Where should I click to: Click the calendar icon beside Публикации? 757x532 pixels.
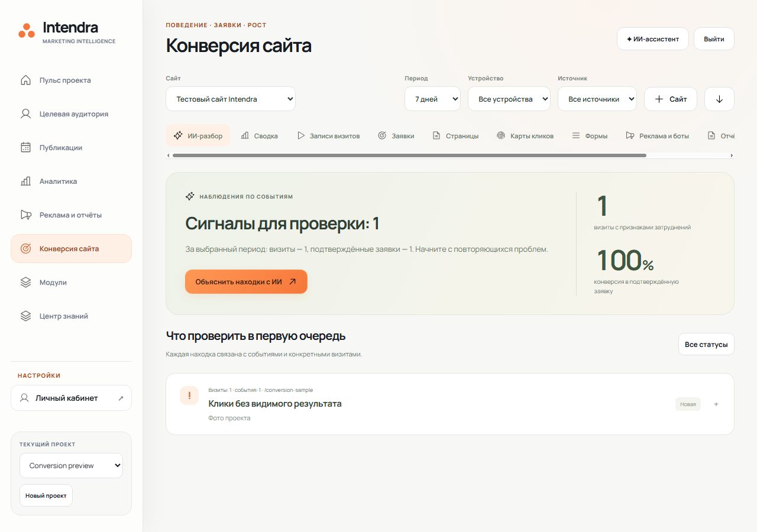point(25,148)
